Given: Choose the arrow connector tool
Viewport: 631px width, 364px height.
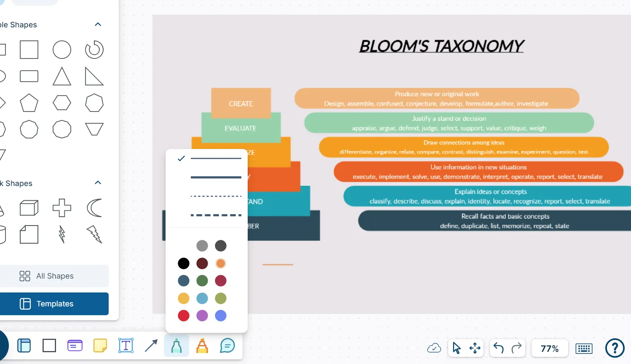Looking at the screenshot, I should point(151,346).
